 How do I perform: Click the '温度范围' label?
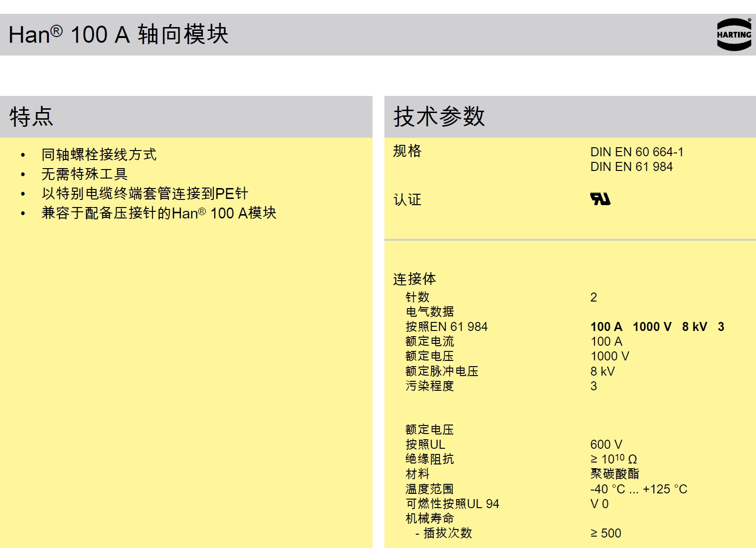tap(430, 489)
